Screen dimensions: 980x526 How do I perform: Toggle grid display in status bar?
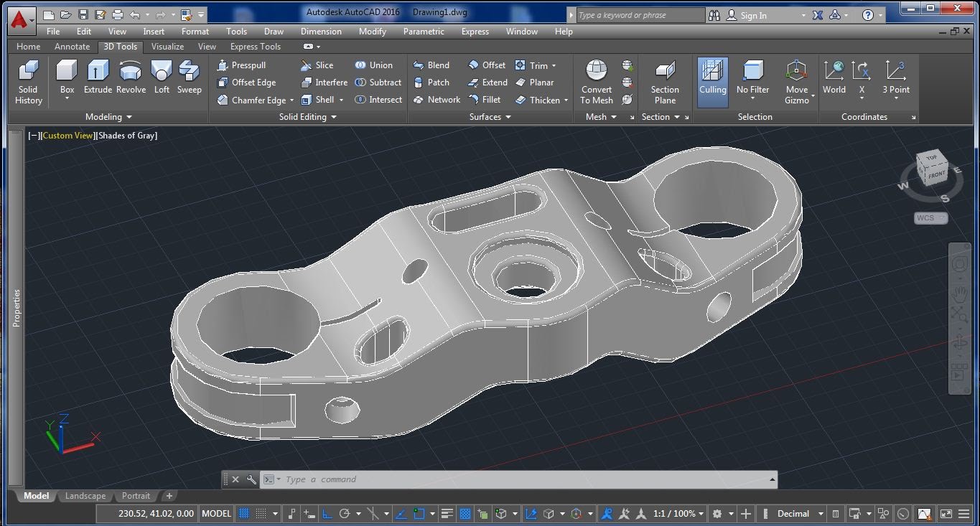click(x=244, y=514)
